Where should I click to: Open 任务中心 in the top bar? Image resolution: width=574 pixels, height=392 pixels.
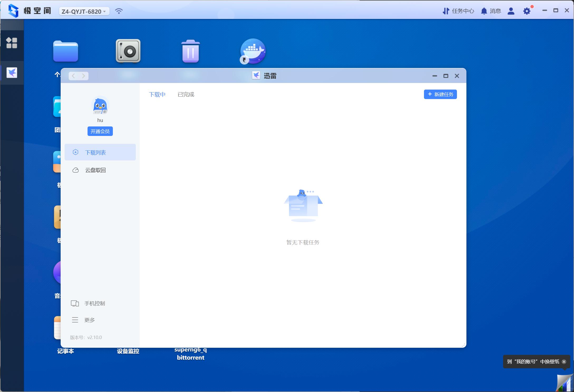point(458,11)
